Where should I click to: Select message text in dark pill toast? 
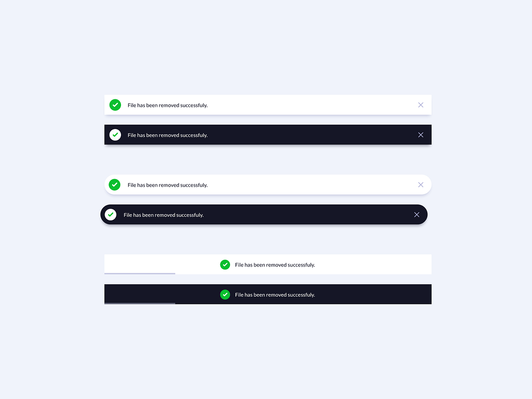click(164, 215)
